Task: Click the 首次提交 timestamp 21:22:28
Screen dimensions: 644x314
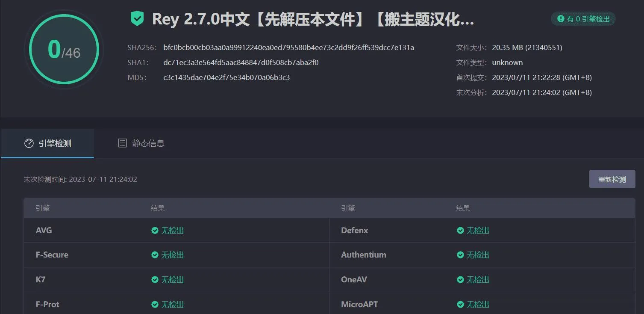Action: pyautogui.click(x=542, y=77)
